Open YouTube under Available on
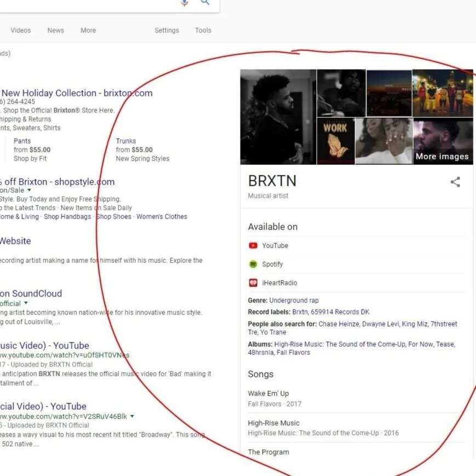476x476 pixels. click(275, 245)
